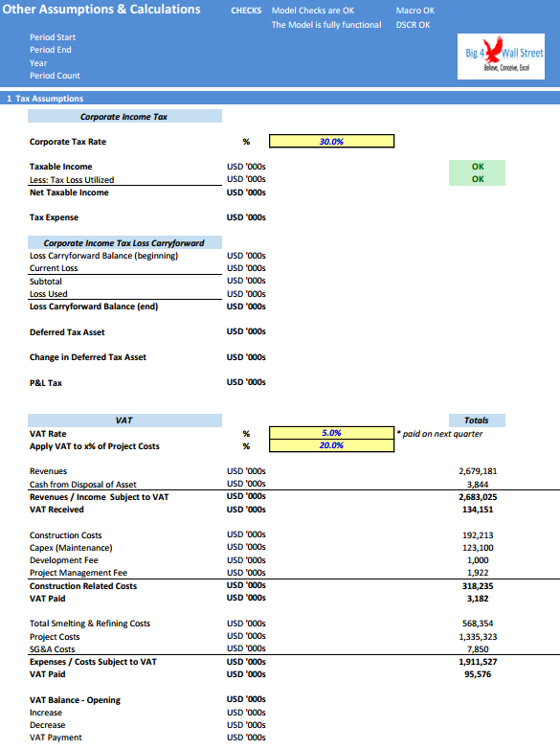
Task: Click the 'paid on next quarter' note
Action: point(439,434)
